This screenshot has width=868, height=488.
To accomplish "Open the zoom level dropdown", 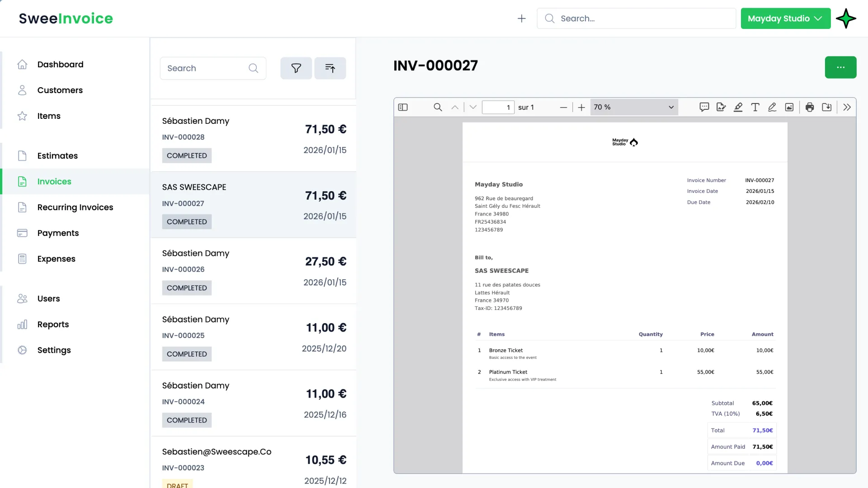I will click(633, 107).
